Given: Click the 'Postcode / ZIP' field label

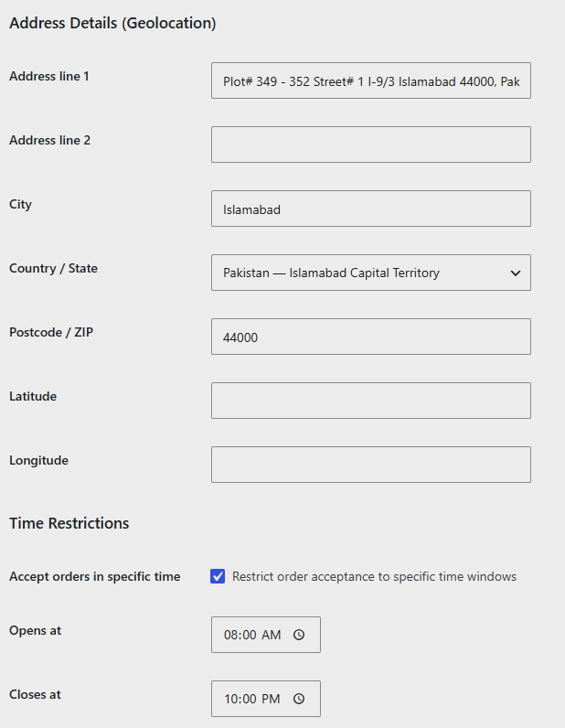Looking at the screenshot, I should [x=51, y=332].
